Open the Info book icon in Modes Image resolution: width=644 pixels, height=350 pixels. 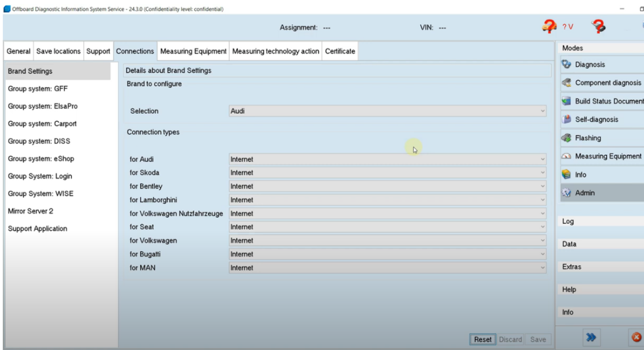tap(566, 175)
